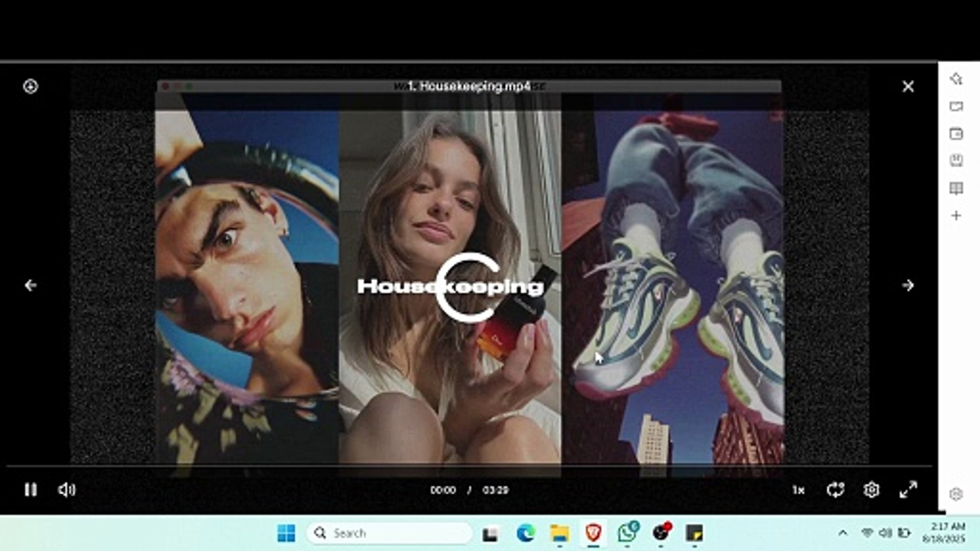This screenshot has width=980, height=551.
Task: Open the 1x playback speed selector
Action: [x=798, y=490]
